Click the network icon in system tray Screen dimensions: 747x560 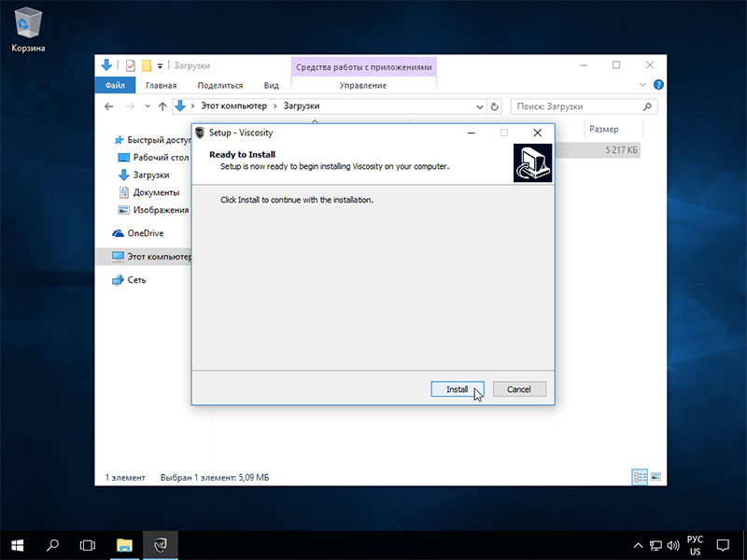click(656, 545)
